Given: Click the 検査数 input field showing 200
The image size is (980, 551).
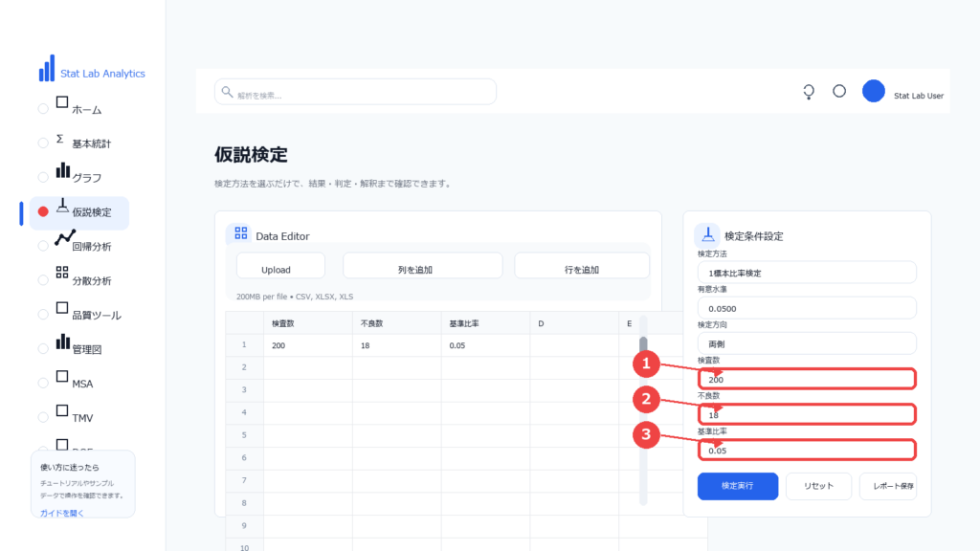Looking at the screenshot, I should pos(807,379).
